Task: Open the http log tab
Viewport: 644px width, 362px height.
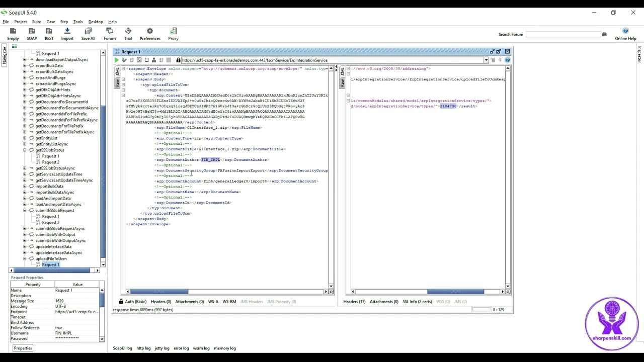Action: click(x=143, y=348)
